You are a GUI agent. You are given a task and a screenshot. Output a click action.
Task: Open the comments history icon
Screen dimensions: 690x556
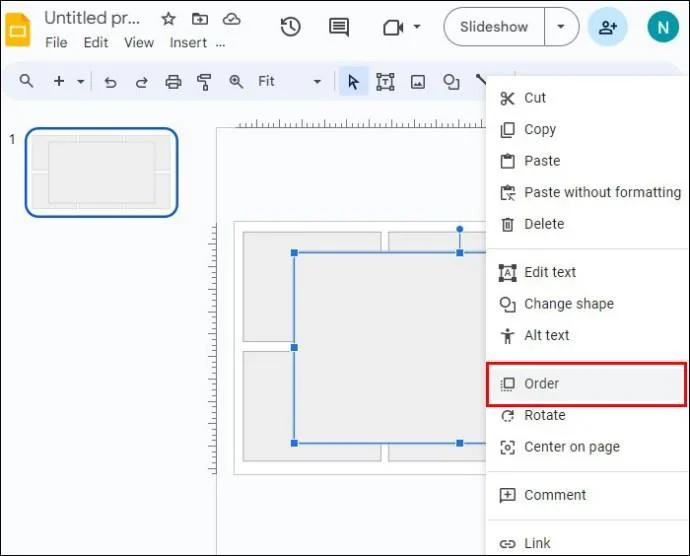coord(339,27)
